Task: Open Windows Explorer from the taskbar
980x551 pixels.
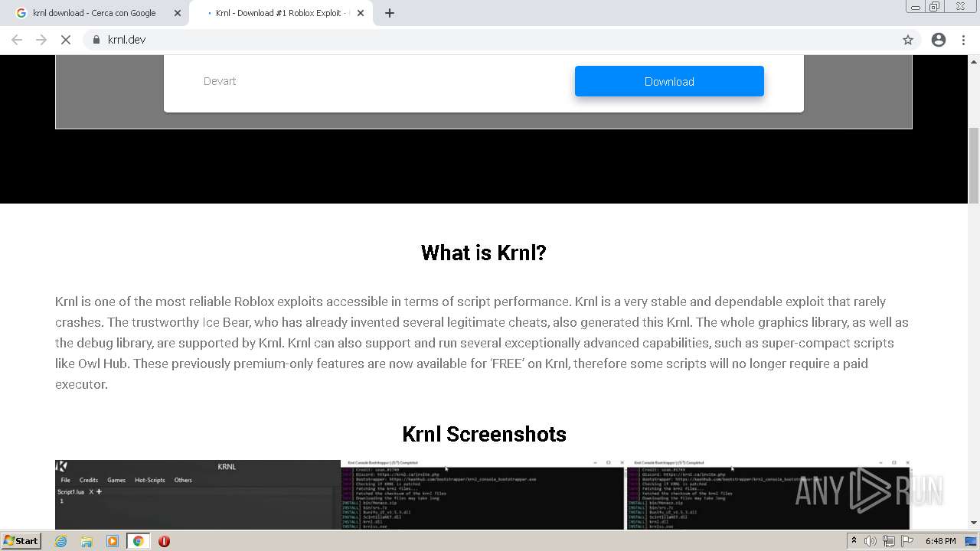Action: tap(87, 541)
